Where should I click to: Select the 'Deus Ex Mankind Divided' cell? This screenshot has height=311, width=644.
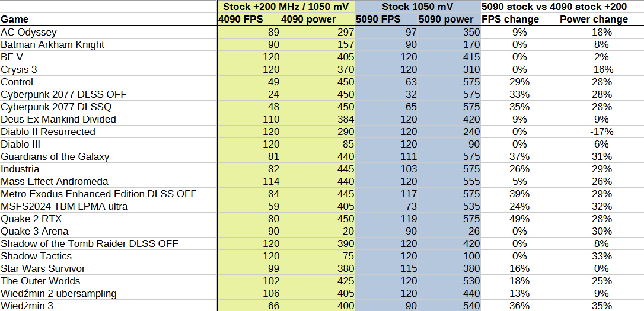[109, 119]
